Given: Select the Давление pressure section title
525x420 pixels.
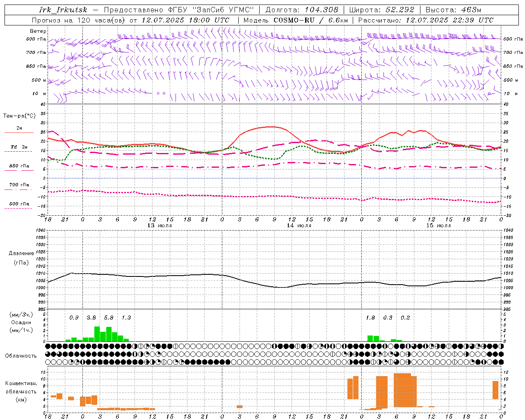Looking at the screenshot, I should (21, 253).
